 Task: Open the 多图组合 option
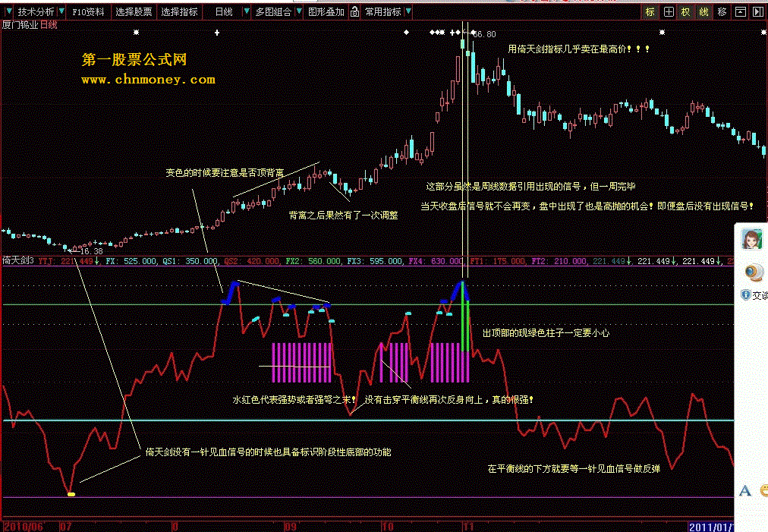273,11
